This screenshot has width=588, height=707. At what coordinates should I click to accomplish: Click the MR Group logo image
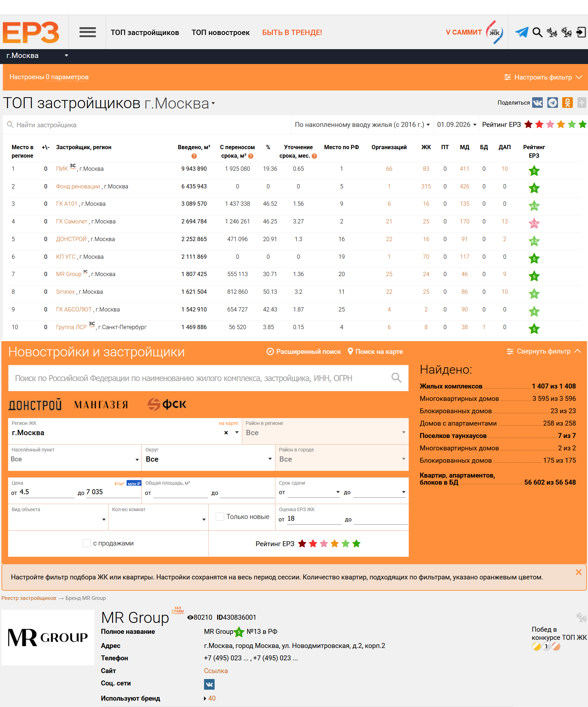[x=48, y=637]
